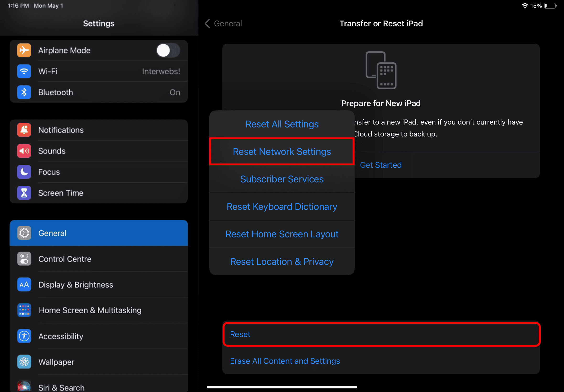The width and height of the screenshot is (564, 392).
Task: Tap the Bluetooth icon in sidebar
Action: click(24, 92)
